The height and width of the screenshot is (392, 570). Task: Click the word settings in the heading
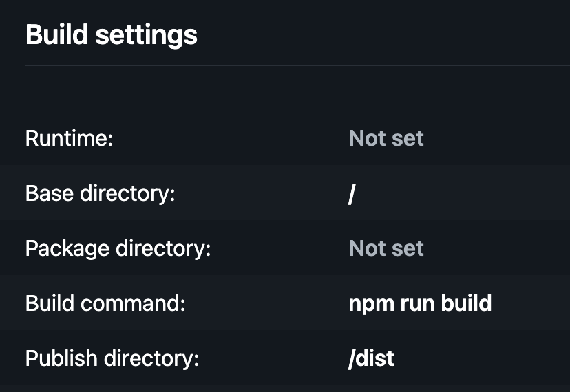(146, 36)
